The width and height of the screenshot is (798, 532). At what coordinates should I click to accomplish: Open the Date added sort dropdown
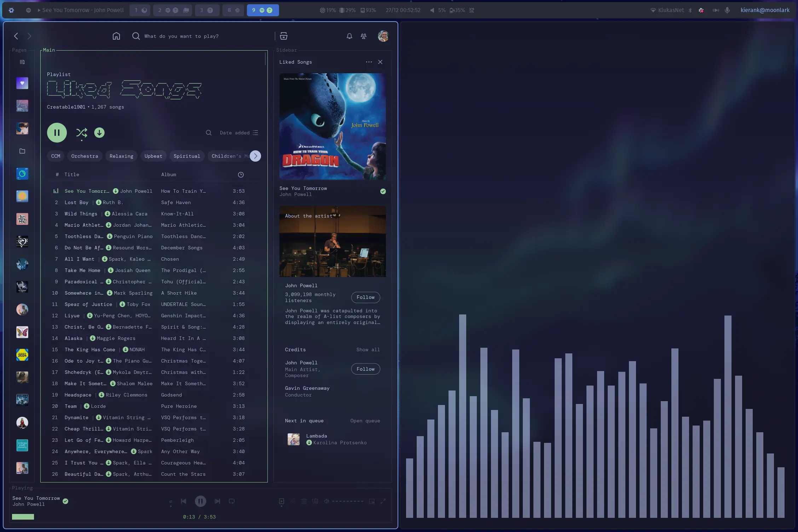(239, 133)
